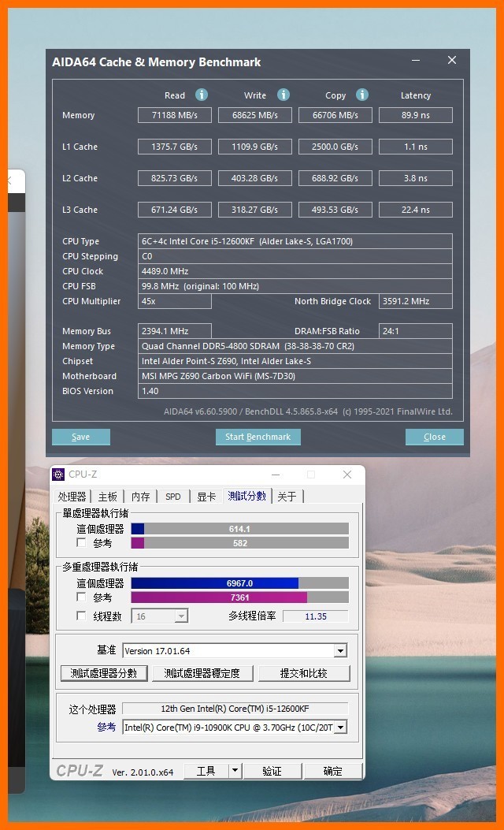This screenshot has width=504, height=830.
Task: Click the CPU FSB value 99.8 MHz
Action: tap(295, 286)
